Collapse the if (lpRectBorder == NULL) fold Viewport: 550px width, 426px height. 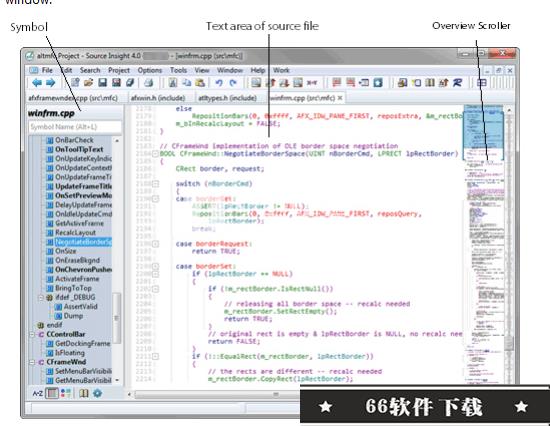coord(155,274)
